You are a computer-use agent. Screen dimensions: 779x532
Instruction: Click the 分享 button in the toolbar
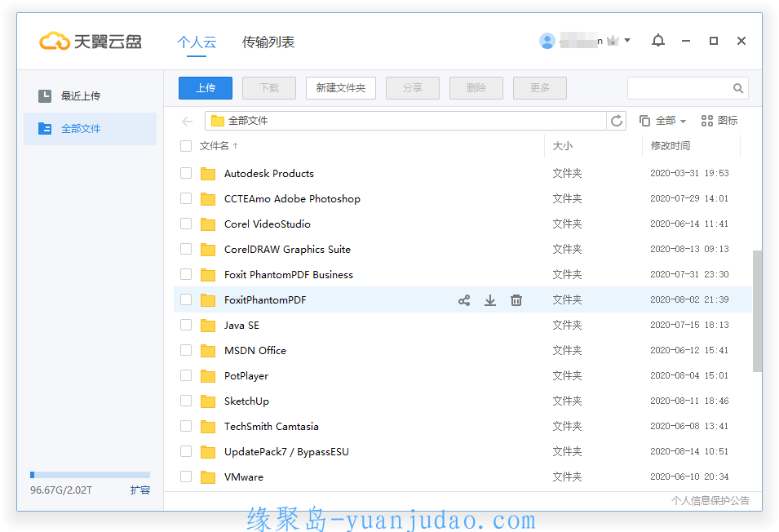(413, 88)
